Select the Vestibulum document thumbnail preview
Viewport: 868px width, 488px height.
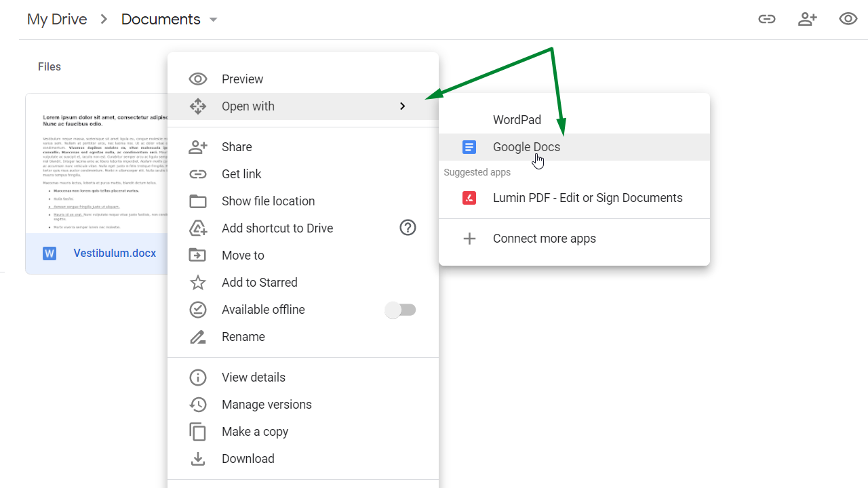click(x=97, y=163)
